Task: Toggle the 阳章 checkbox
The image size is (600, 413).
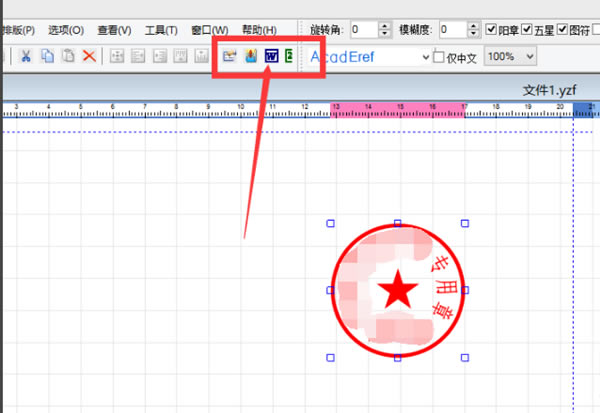Action: (491, 30)
